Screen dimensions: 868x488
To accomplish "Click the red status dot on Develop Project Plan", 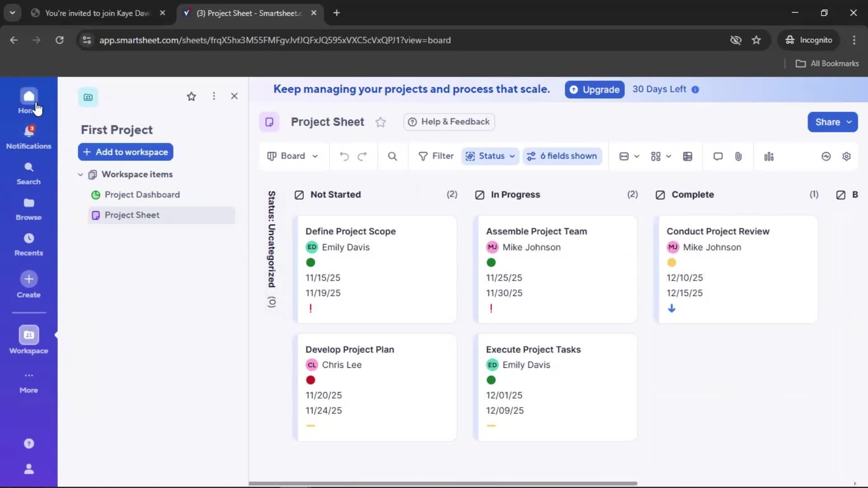I will point(311,380).
